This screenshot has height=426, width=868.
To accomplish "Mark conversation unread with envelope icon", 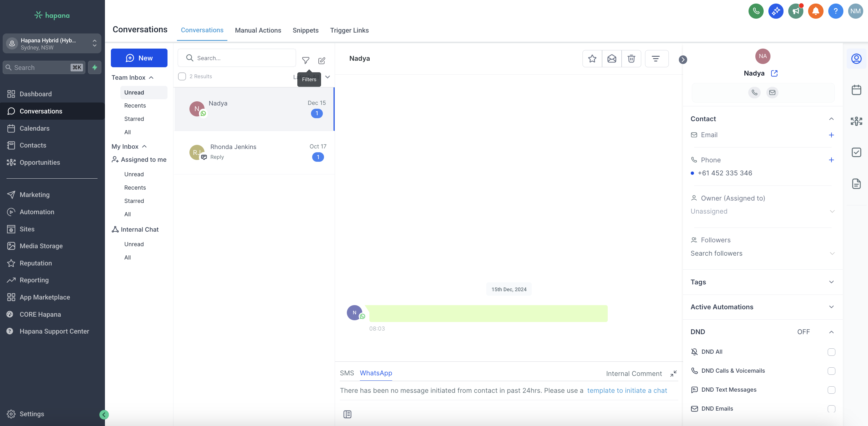I will [611, 59].
